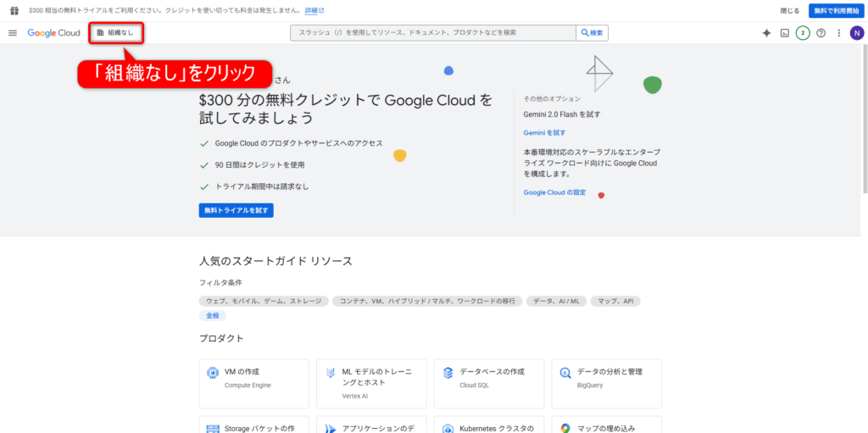The height and width of the screenshot is (433, 868).
Task: Open the Gemini を試す link
Action: (544, 133)
